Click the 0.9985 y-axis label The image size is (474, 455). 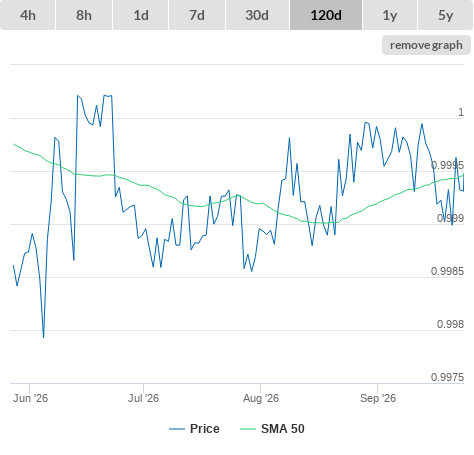[447, 271]
